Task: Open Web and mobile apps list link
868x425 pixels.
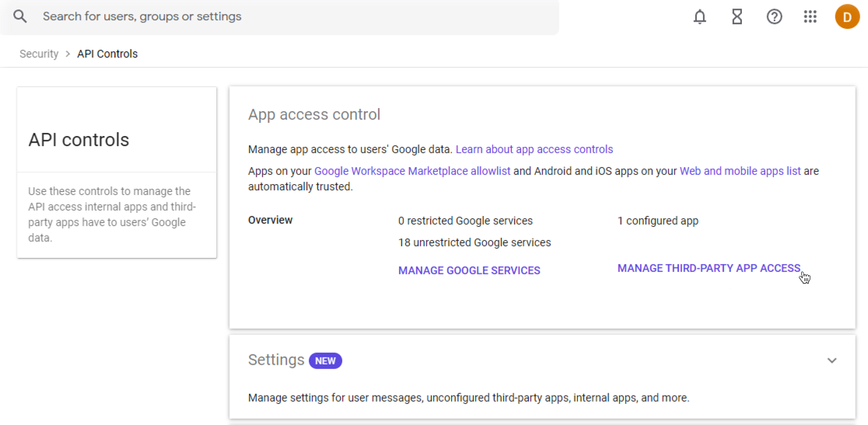Action: (x=740, y=172)
